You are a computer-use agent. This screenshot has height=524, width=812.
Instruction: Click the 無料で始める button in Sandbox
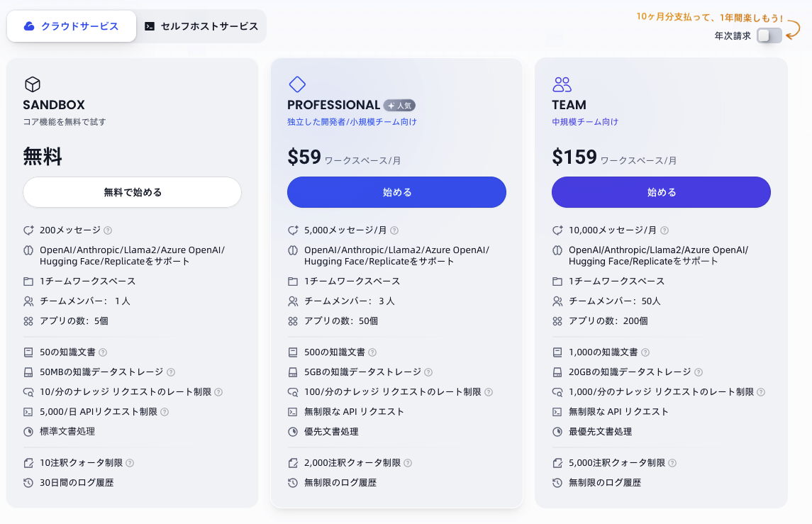[x=132, y=192]
